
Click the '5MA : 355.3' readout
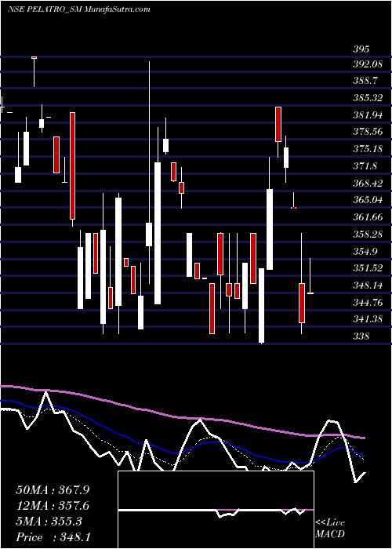49,522
